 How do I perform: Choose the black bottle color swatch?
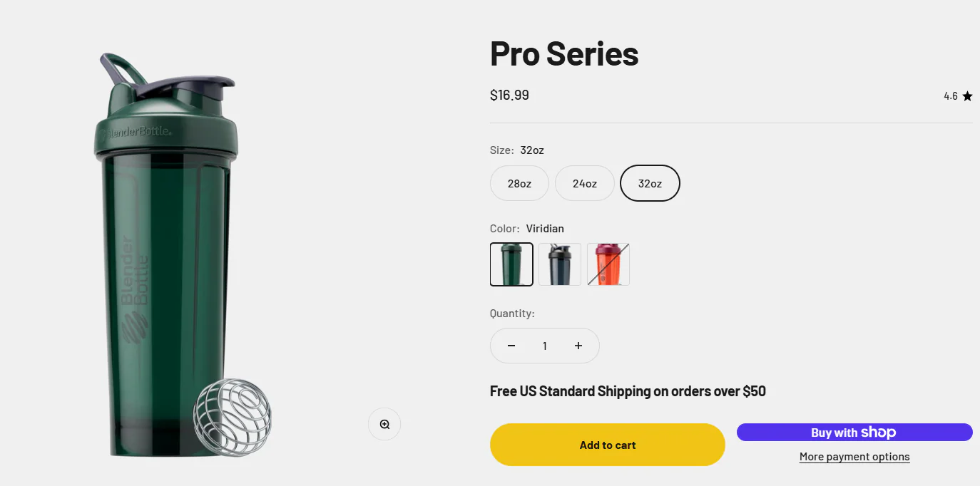point(560,264)
